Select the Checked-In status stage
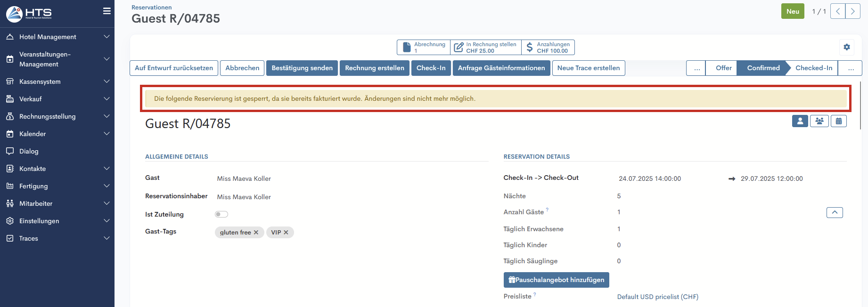 [813, 68]
